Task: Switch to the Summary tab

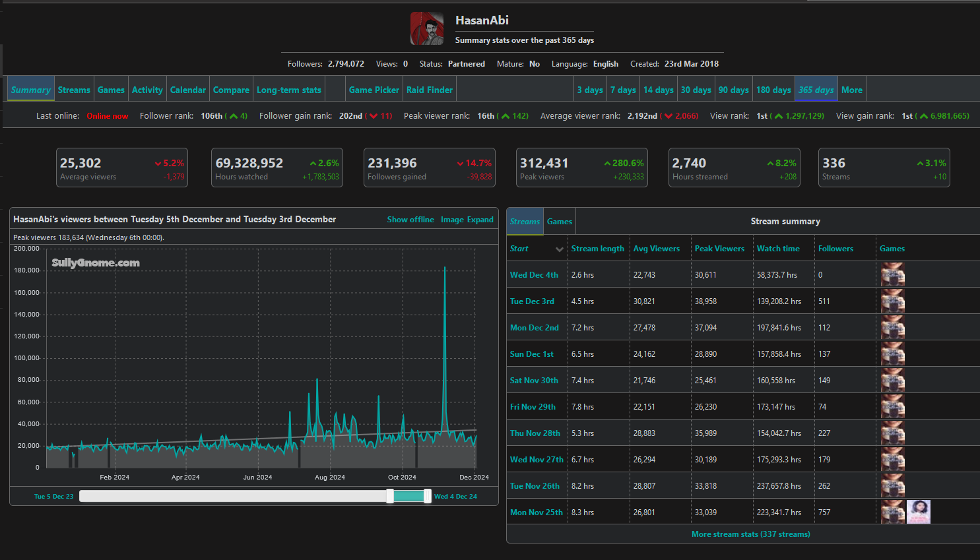Action: click(31, 90)
